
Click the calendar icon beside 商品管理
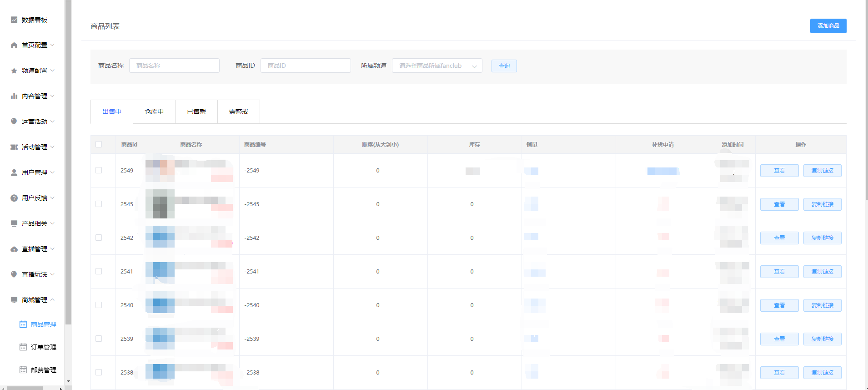click(23, 324)
